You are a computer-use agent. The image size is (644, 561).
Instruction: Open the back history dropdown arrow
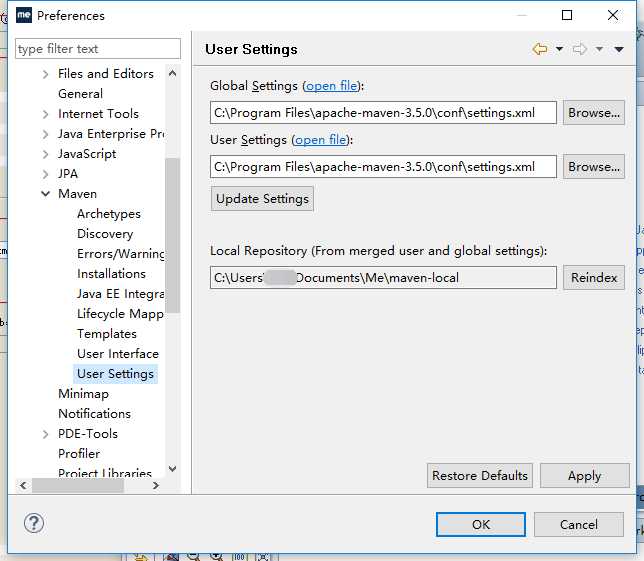point(559,49)
